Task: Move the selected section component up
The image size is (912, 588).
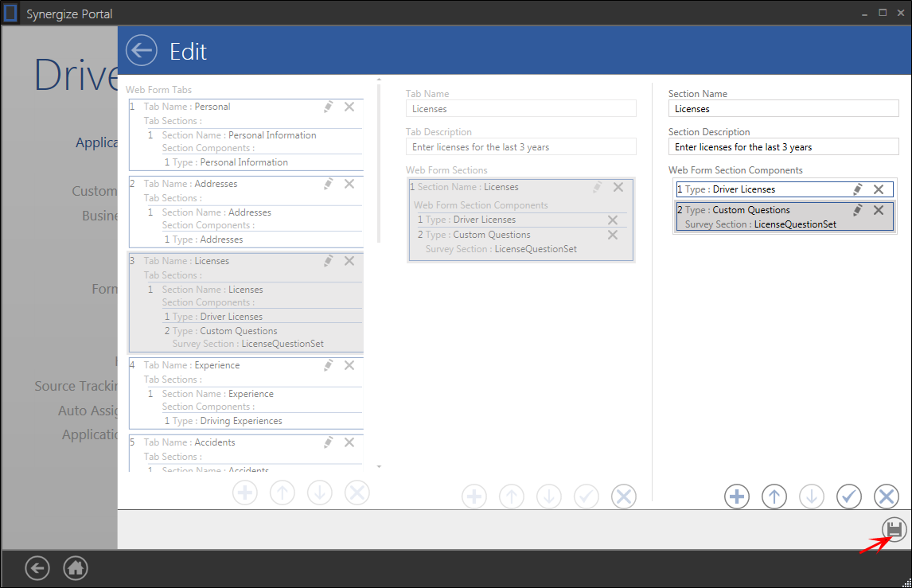Action: click(774, 496)
